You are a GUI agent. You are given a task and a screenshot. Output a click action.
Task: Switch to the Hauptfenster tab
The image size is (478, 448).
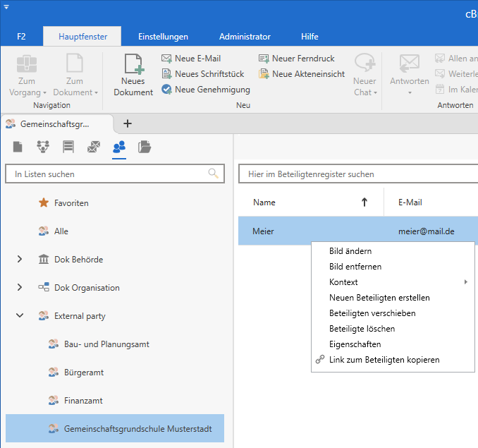pyautogui.click(x=82, y=37)
